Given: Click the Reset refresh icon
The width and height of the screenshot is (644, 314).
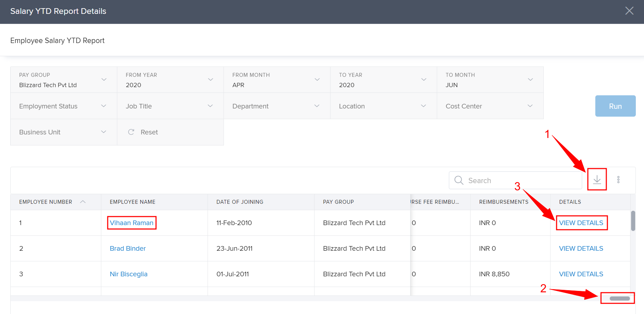Looking at the screenshot, I should [x=131, y=132].
